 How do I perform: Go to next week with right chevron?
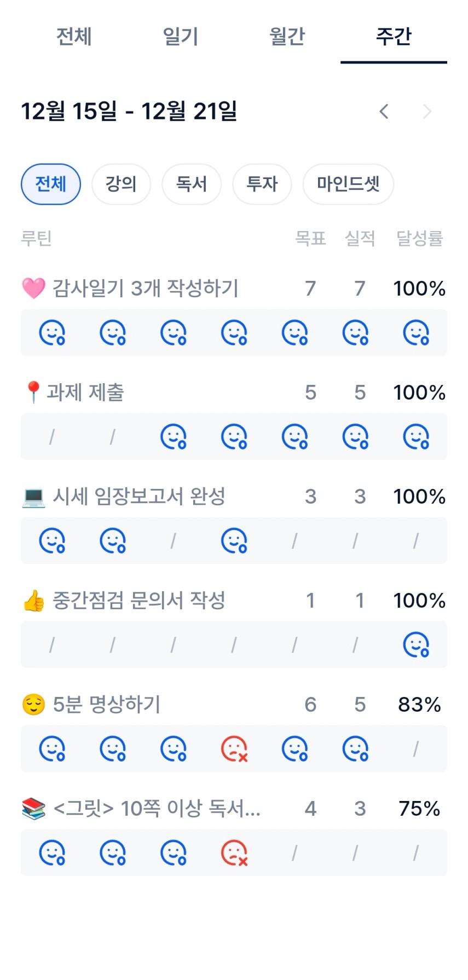click(x=427, y=112)
